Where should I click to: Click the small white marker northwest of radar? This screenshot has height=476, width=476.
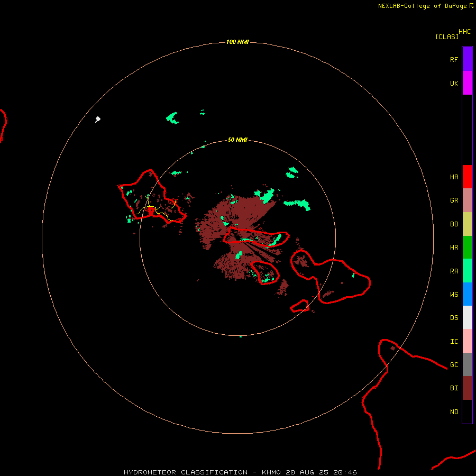tap(97, 120)
